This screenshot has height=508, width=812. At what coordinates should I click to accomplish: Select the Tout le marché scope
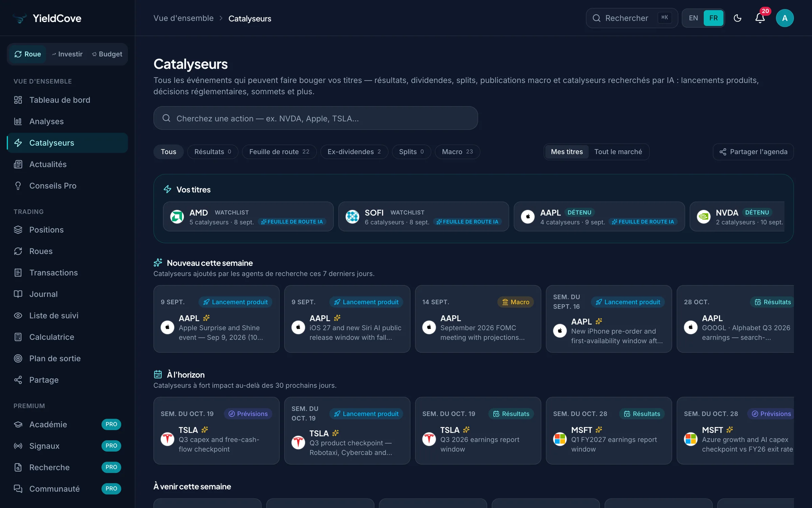tap(618, 152)
